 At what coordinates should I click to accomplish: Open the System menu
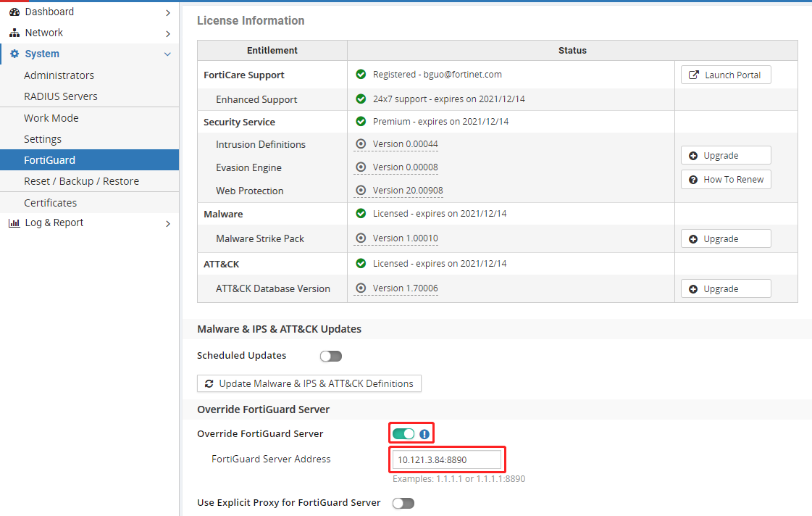pos(90,54)
